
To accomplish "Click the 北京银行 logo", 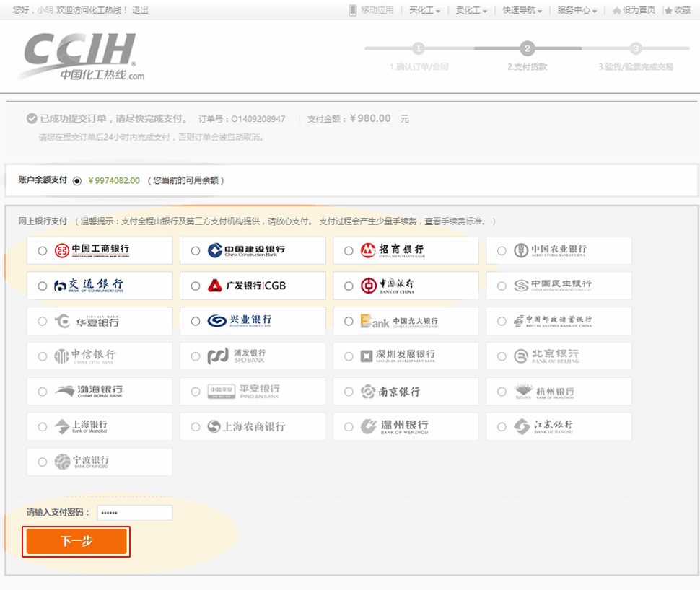I will click(546, 356).
